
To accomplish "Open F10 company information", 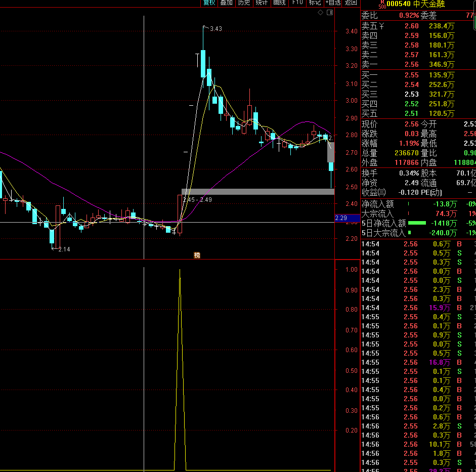I will (x=297, y=3).
